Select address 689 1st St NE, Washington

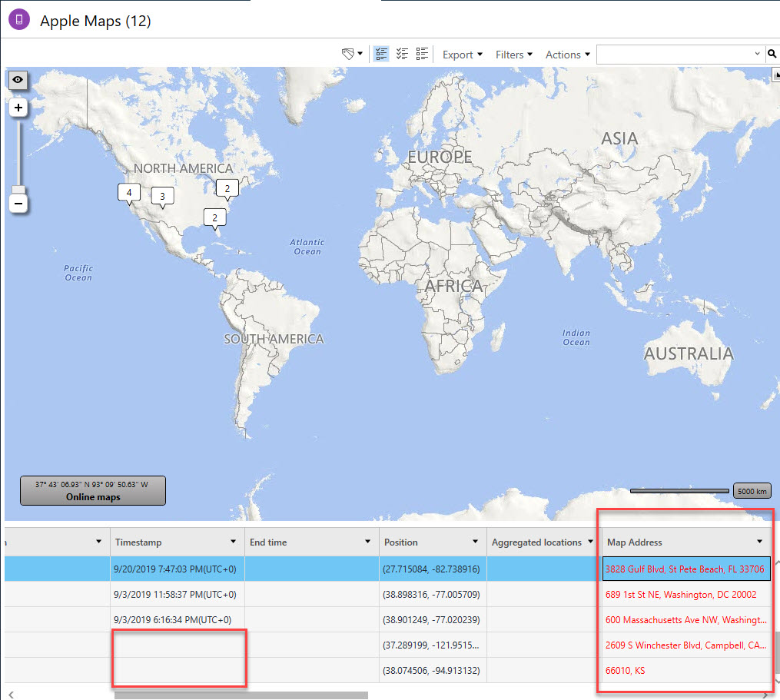[681, 595]
